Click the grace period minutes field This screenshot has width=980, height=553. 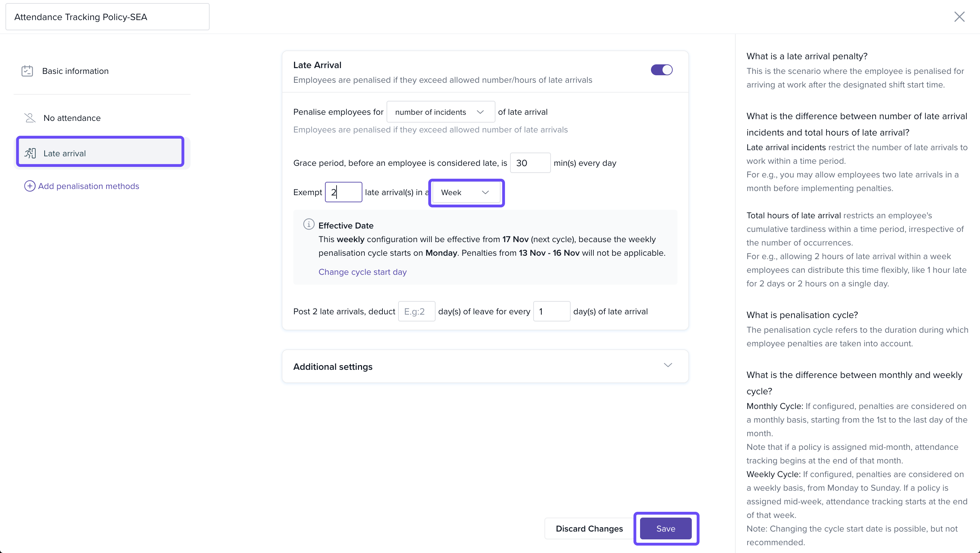529,163
